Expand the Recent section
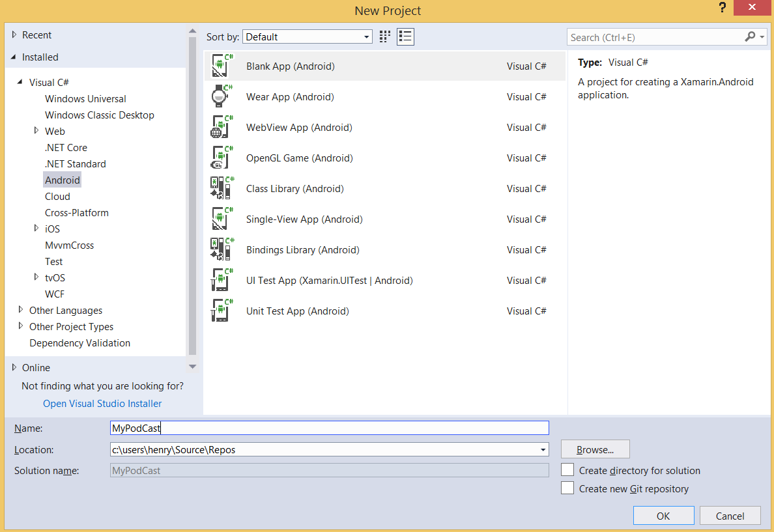 [x=14, y=35]
